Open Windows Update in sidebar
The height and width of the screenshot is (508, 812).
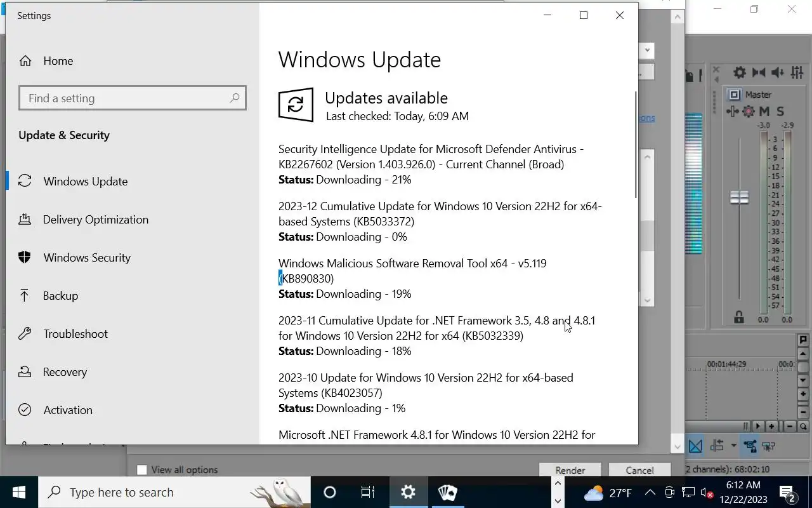click(x=86, y=181)
